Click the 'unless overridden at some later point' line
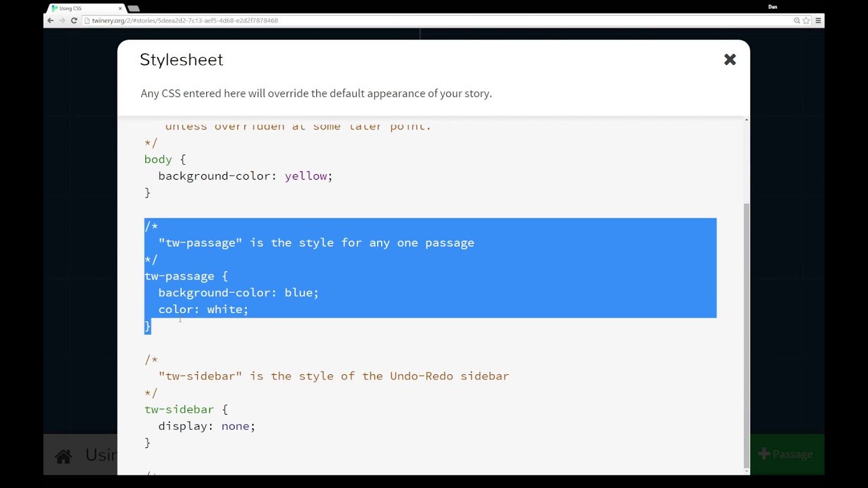 coord(298,126)
